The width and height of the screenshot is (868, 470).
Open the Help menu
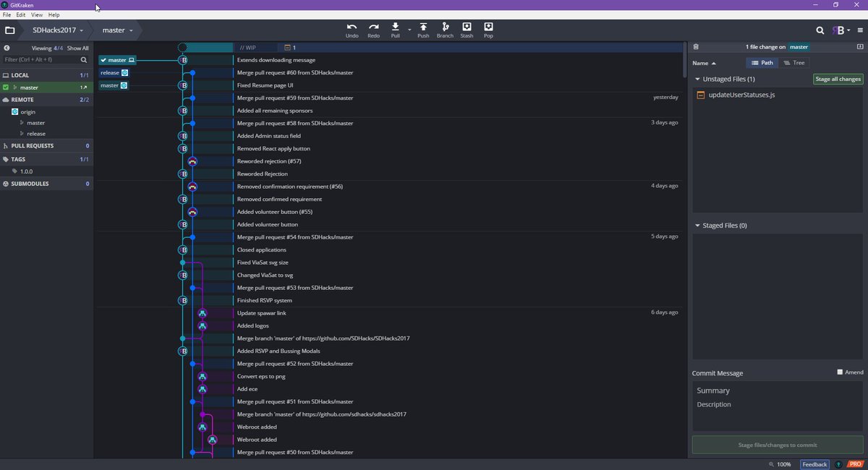click(54, 14)
